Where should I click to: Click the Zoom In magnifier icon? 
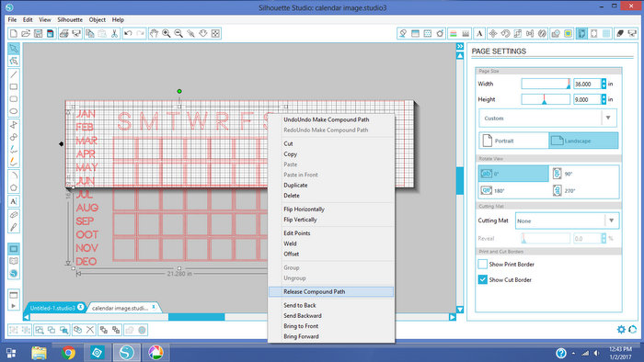166,33
